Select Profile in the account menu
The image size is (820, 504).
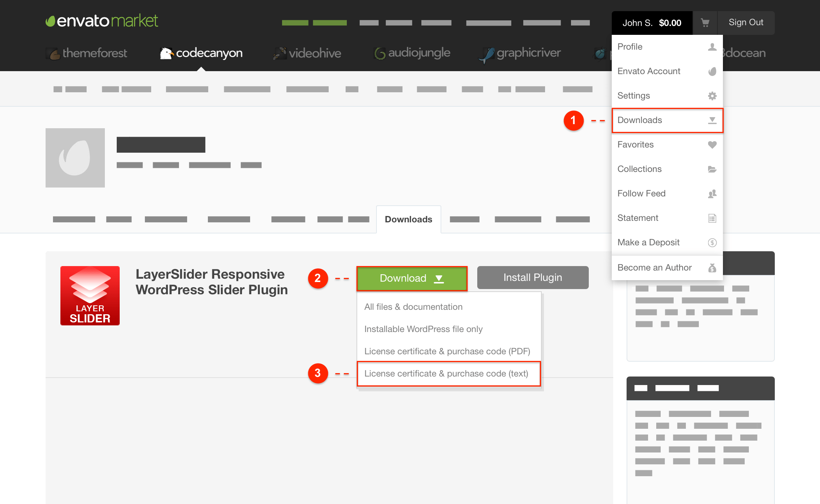[667, 47]
